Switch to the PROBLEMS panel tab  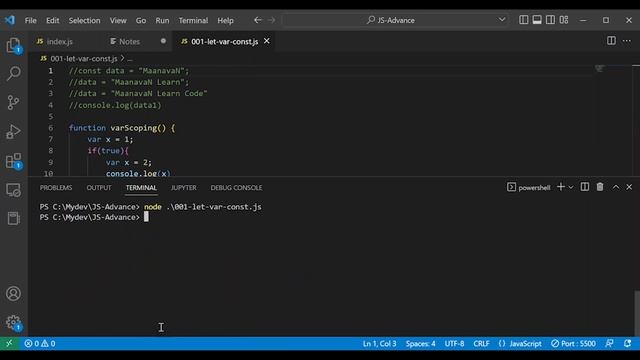(56, 187)
